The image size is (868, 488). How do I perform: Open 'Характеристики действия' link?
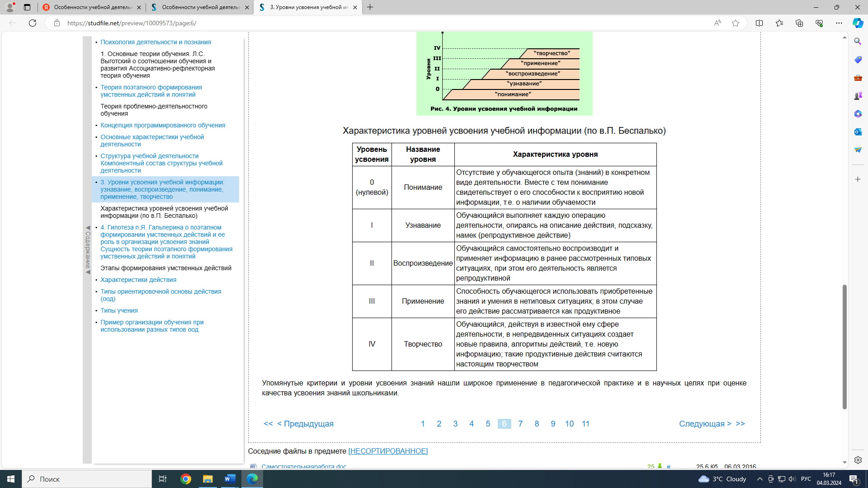click(x=138, y=280)
